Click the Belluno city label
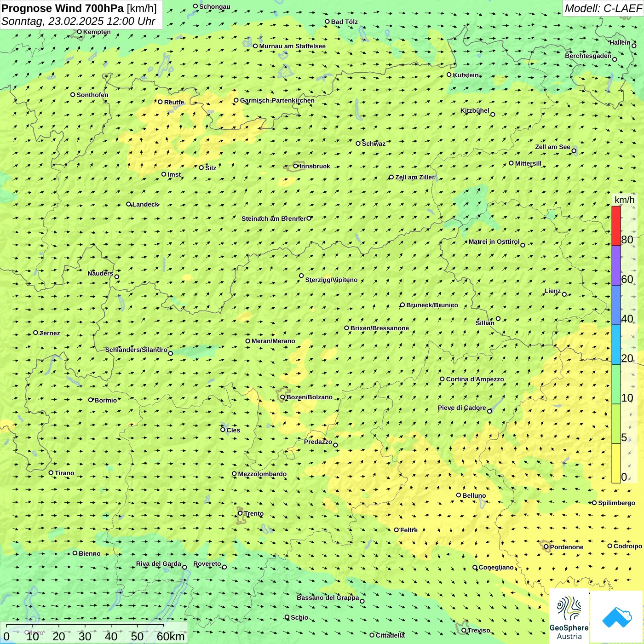Image resolution: width=644 pixels, height=644 pixels. 474,496
